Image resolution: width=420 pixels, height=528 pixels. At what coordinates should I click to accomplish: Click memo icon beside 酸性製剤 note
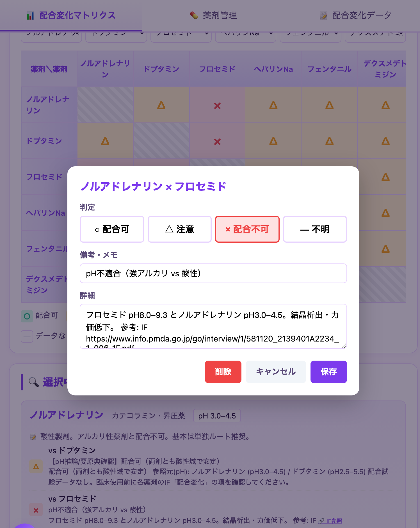[33, 437]
